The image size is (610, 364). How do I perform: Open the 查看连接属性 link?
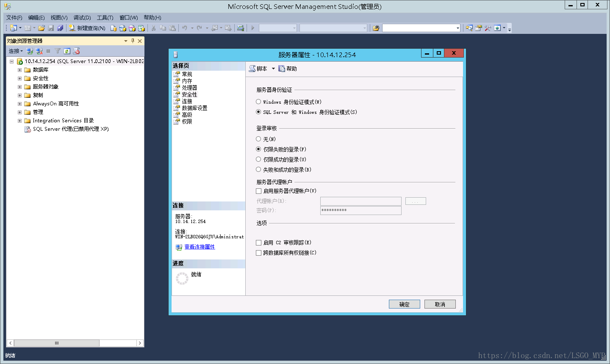pos(200,247)
